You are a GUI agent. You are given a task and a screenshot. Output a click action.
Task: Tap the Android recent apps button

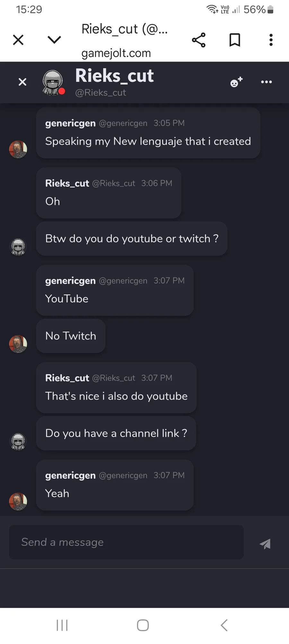(x=62, y=625)
